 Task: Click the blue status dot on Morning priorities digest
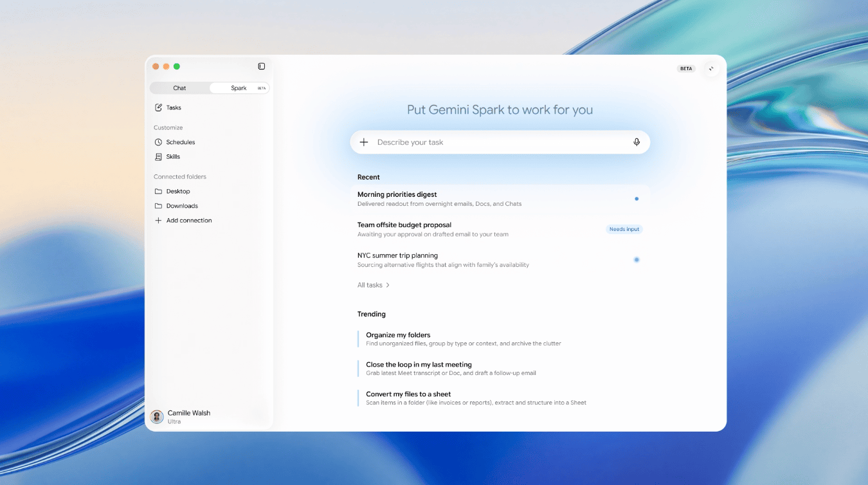637,199
